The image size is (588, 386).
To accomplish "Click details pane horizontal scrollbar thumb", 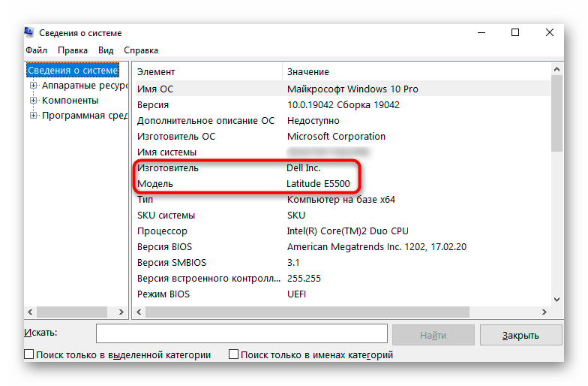I will coord(307,312).
